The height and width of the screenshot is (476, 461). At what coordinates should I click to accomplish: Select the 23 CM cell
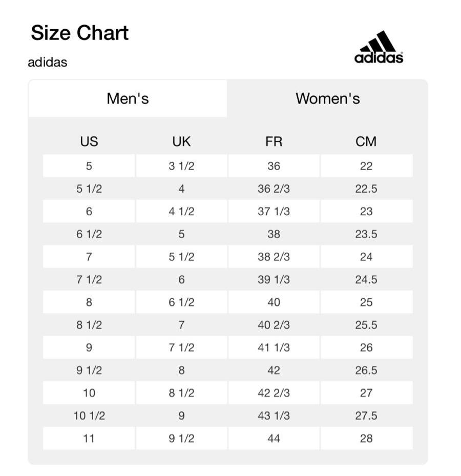click(x=366, y=212)
